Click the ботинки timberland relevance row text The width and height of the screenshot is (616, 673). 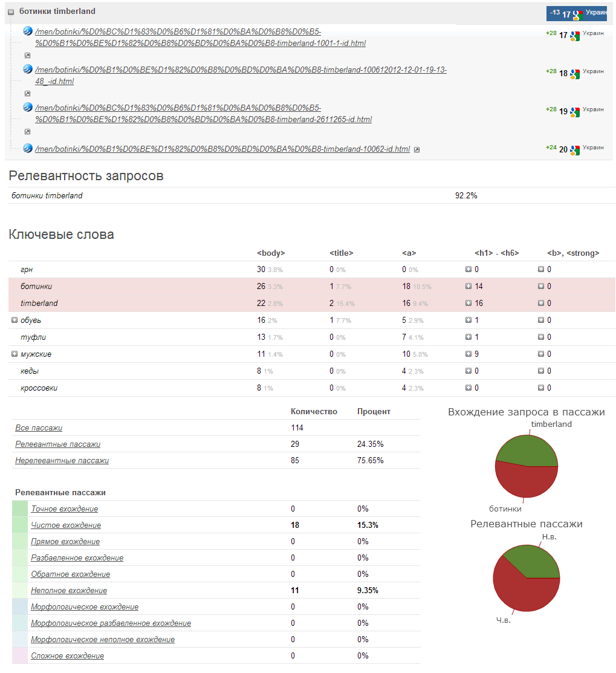pos(47,196)
